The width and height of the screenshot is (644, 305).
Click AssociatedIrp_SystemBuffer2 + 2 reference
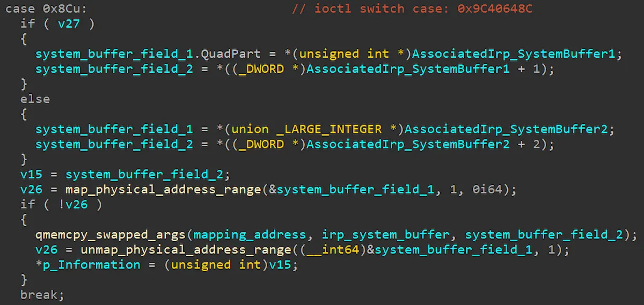tap(423, 144)
